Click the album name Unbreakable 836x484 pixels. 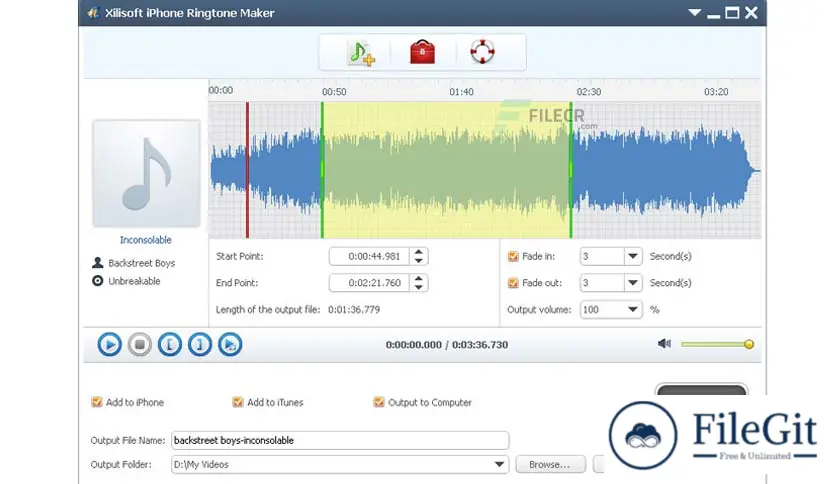[x=134, y=281]
